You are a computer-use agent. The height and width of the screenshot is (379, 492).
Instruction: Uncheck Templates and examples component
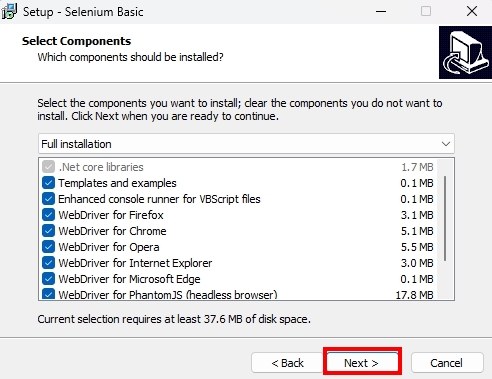click(48, 183)
